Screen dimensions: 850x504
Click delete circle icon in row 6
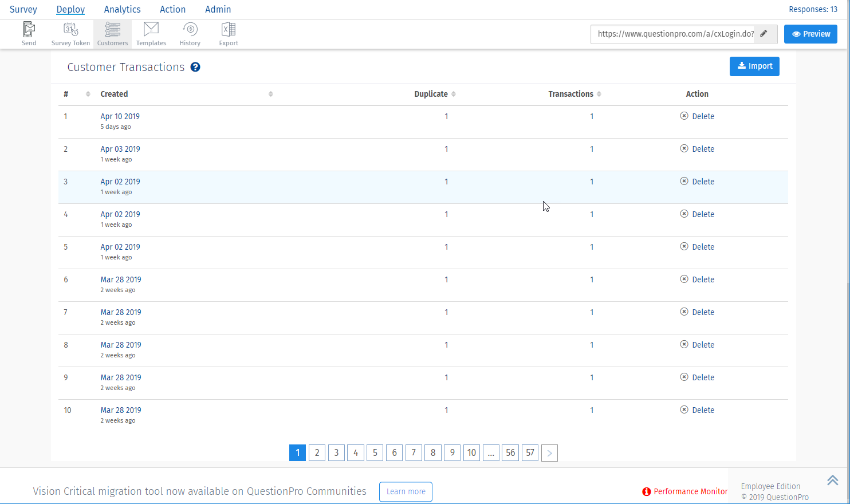pyautogui.click(x=684, y=279)
